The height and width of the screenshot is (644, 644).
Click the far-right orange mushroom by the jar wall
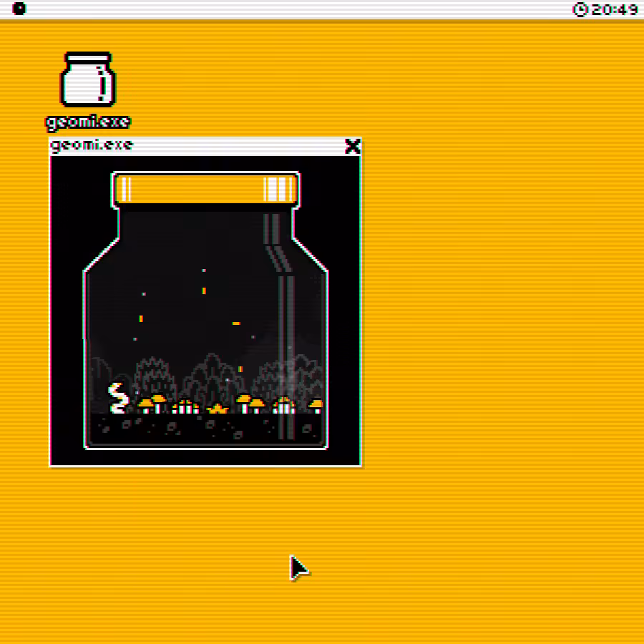pos(316,406)
